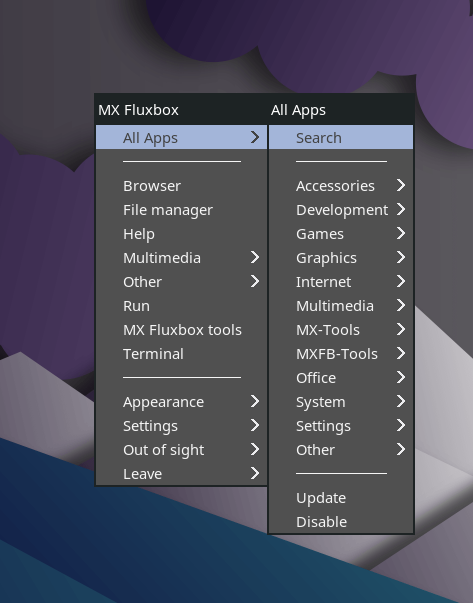Expand Multimedia in the MX Fluxbox menu

pyautogui.click(x=181, y=258)
